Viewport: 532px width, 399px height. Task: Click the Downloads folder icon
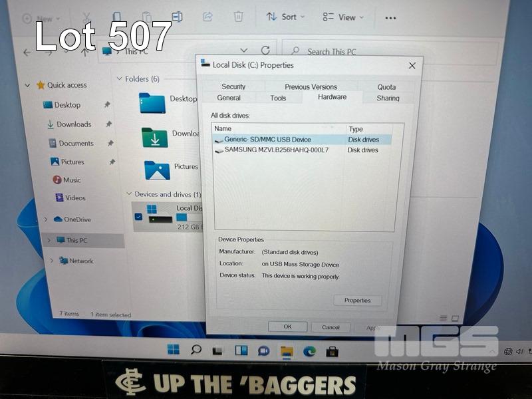[154, 138]
